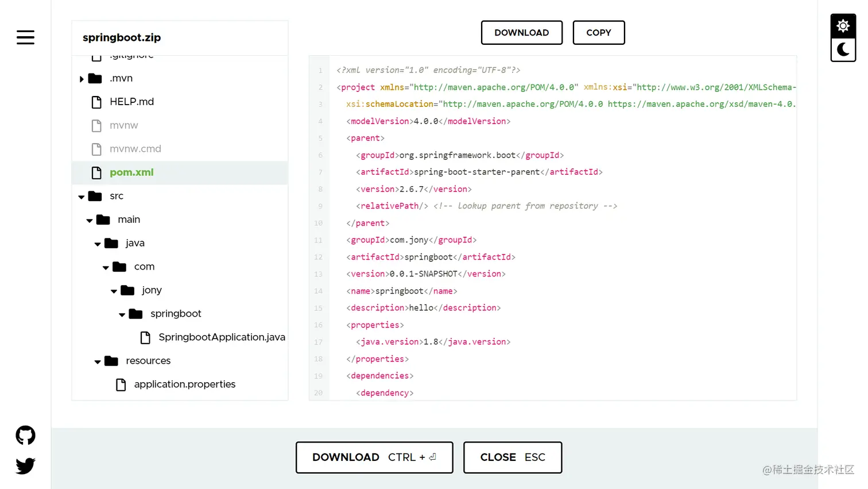Select the resources folder label

(148, 361)
